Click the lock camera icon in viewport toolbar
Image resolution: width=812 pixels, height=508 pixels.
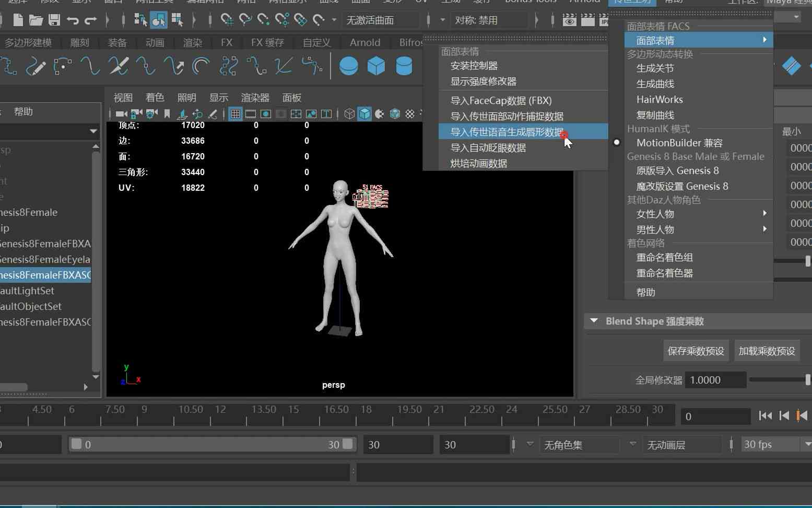click(137, 114)
